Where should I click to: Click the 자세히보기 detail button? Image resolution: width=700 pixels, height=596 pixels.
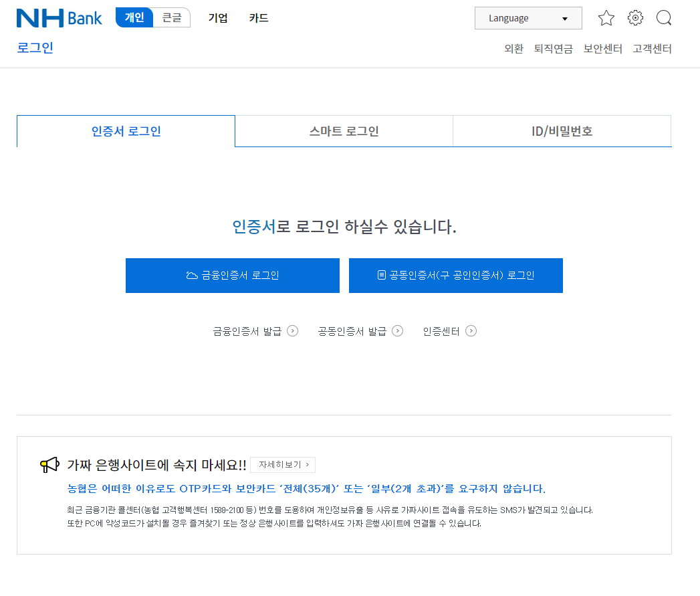click(281, 464)
